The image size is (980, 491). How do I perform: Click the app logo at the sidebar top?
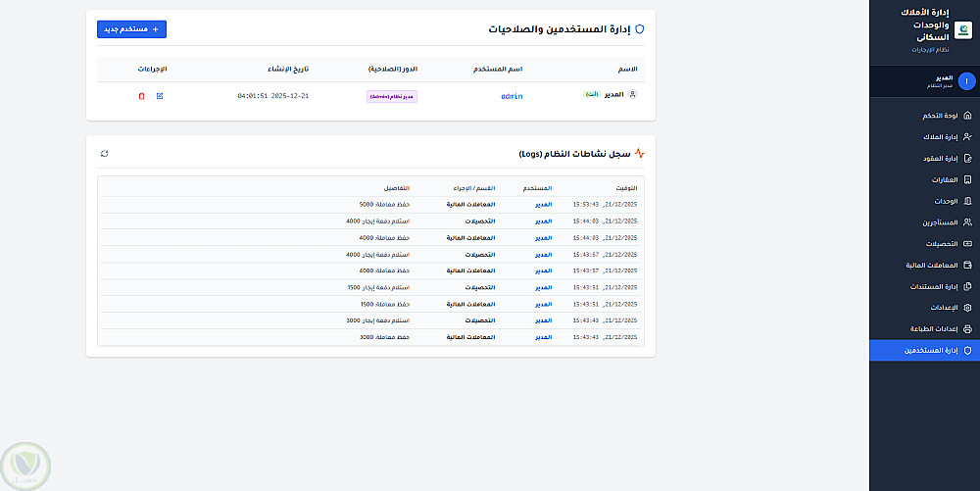(965, 30)
